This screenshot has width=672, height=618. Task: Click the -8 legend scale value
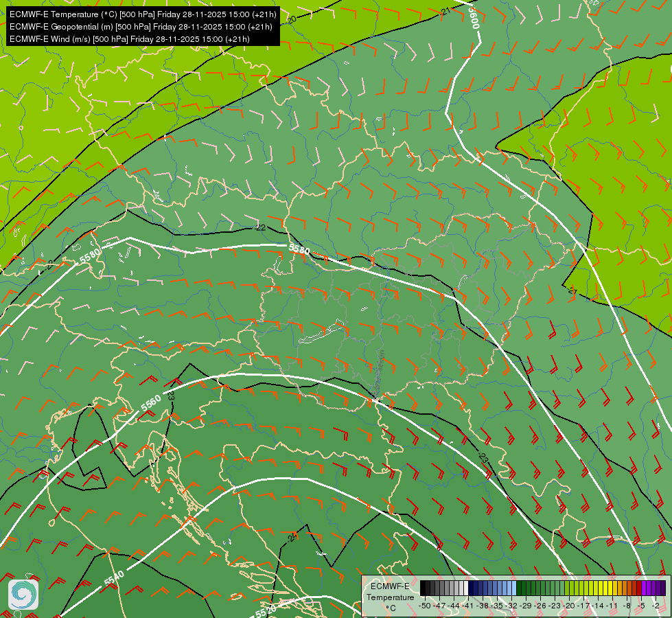(x=627, y=606)
